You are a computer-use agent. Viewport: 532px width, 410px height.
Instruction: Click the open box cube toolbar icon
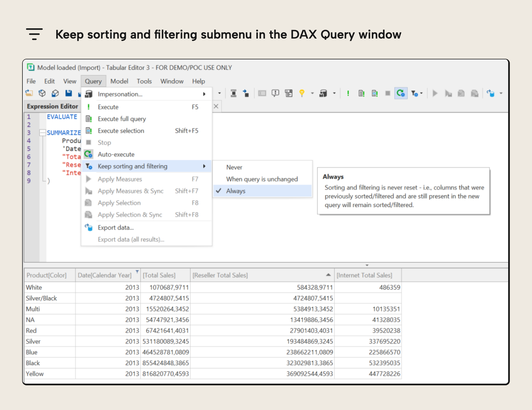coord(55,93)
